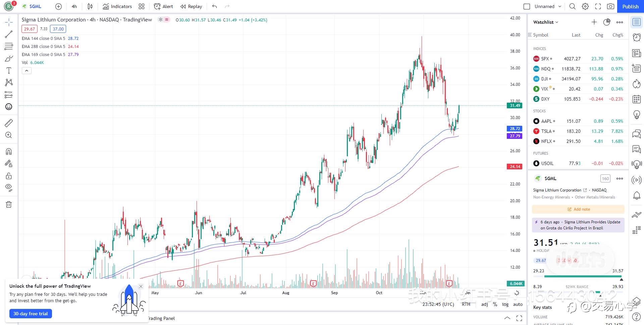Add symbol to compare with plus icon
This screenshot has height=325, width=644.
click(58, 6)
